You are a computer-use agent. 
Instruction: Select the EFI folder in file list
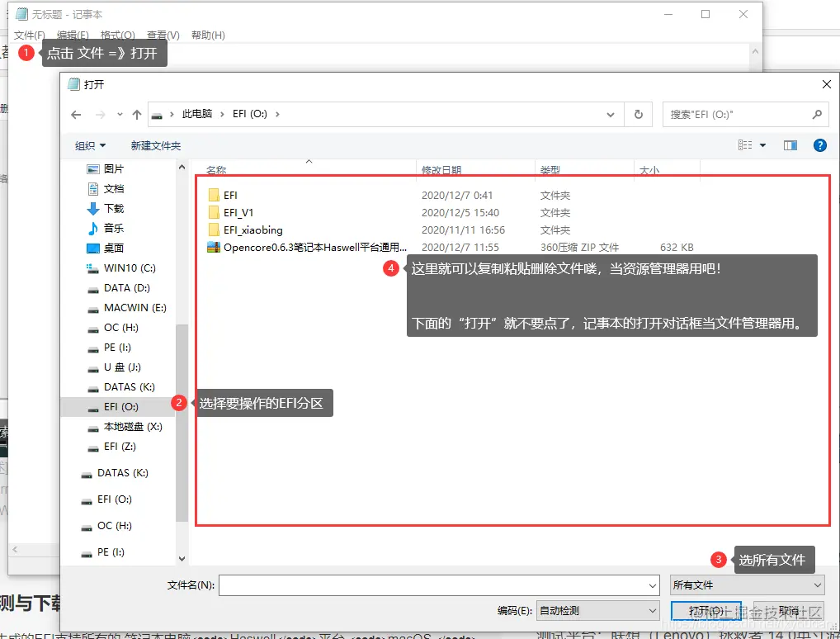[223, 195]
